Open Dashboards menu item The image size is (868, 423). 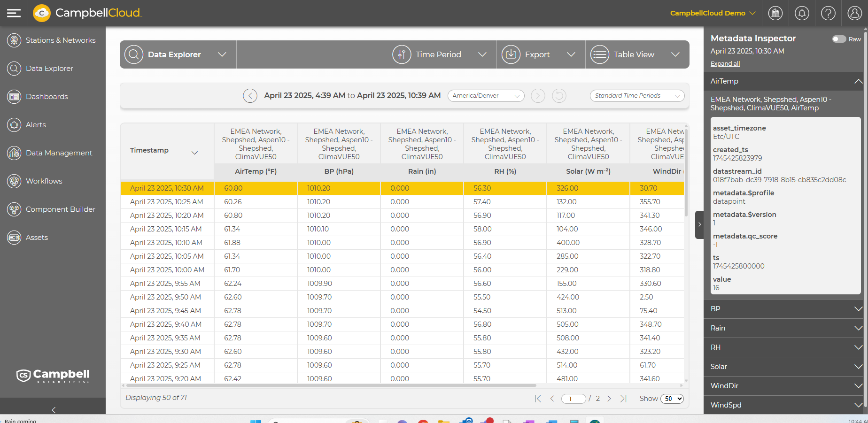[x=47, y=97]
